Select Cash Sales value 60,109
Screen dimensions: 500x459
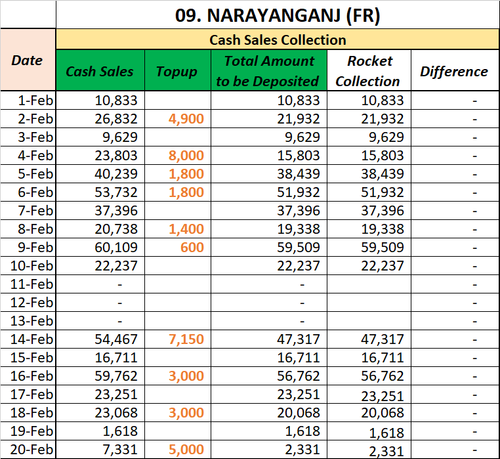coord(100,247)
